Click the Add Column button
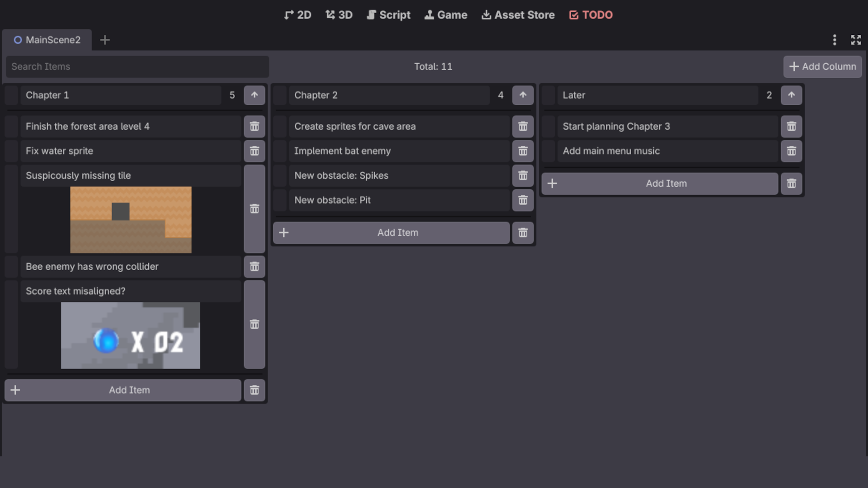Screen dimensions: 868x488 pyautogui.click(x=823, y=66)
